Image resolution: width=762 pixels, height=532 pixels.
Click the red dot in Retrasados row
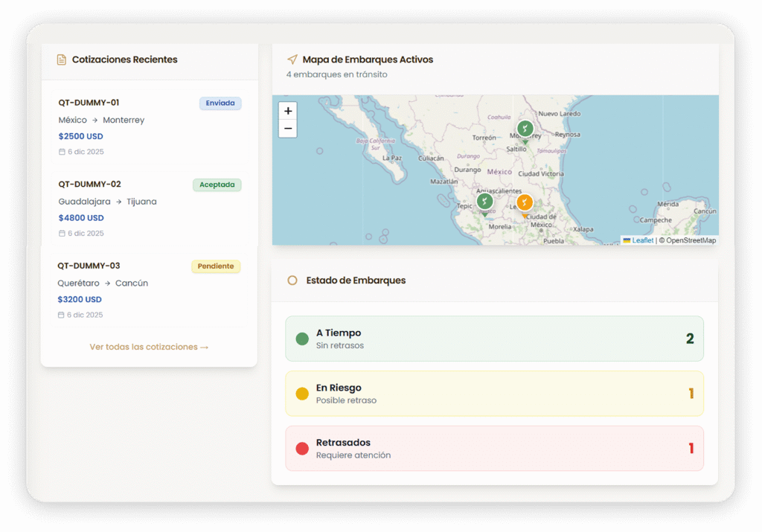tap(302, 449)
